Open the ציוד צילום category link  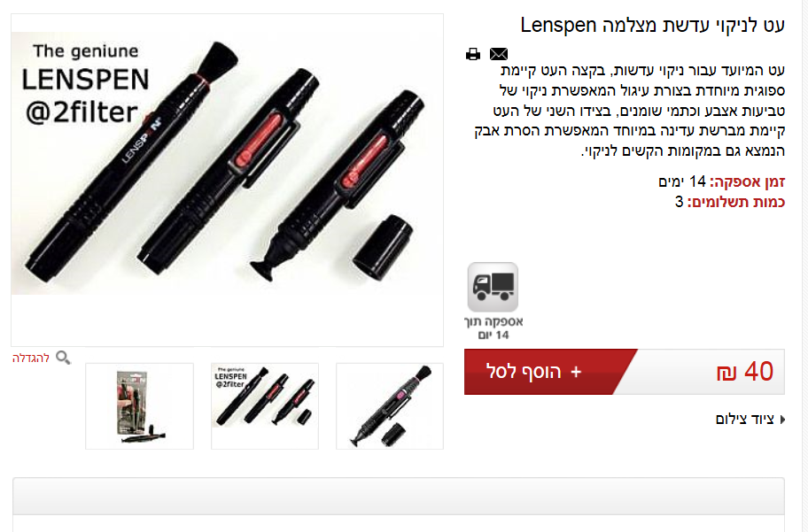pyautogui.click(x=744, y=420)
